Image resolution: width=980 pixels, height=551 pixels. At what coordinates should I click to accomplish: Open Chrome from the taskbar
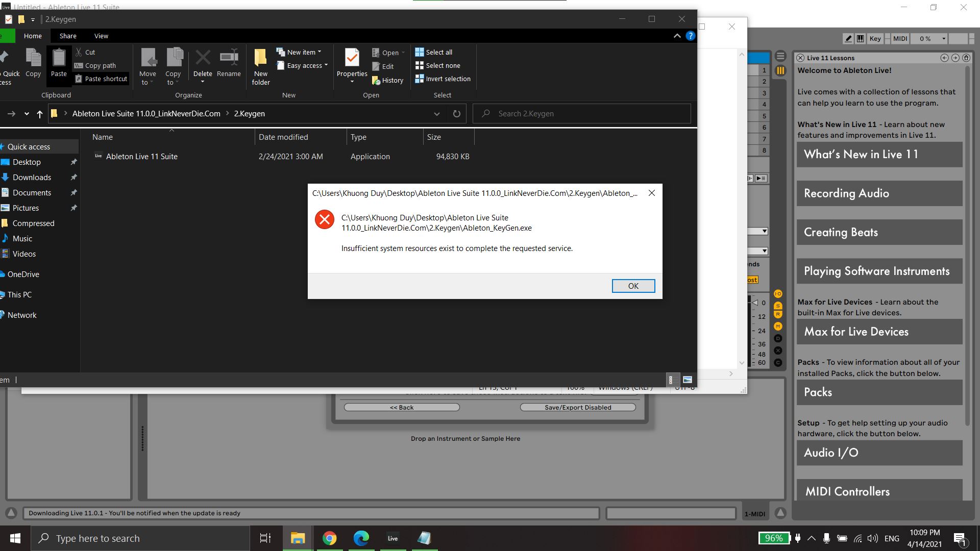330,538
